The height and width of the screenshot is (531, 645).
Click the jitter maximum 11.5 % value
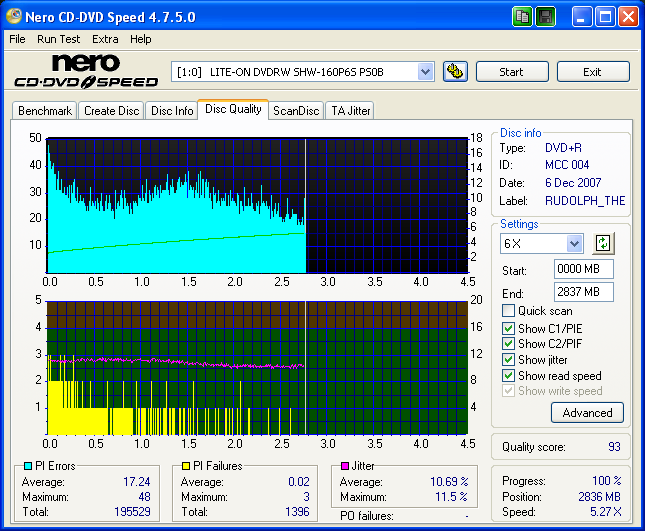451,497
